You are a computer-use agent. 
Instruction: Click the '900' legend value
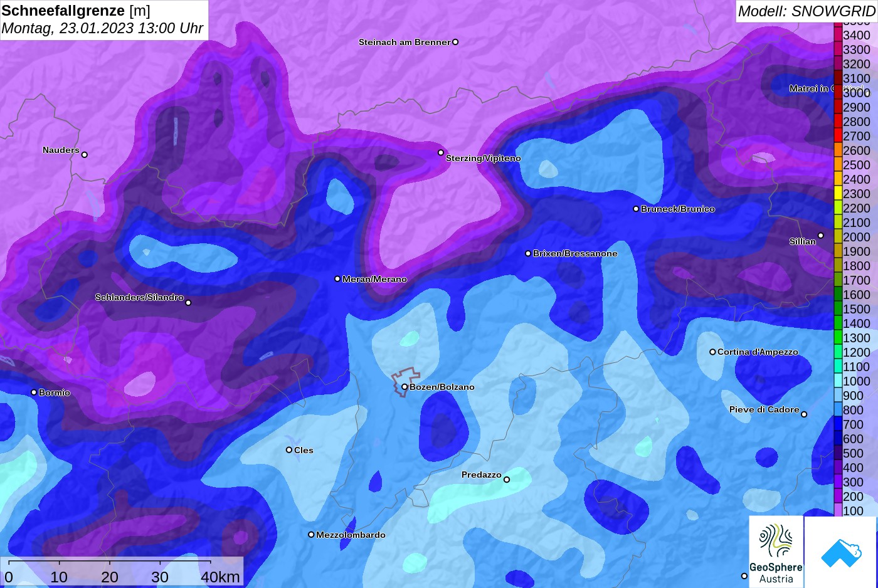[853, 396]
